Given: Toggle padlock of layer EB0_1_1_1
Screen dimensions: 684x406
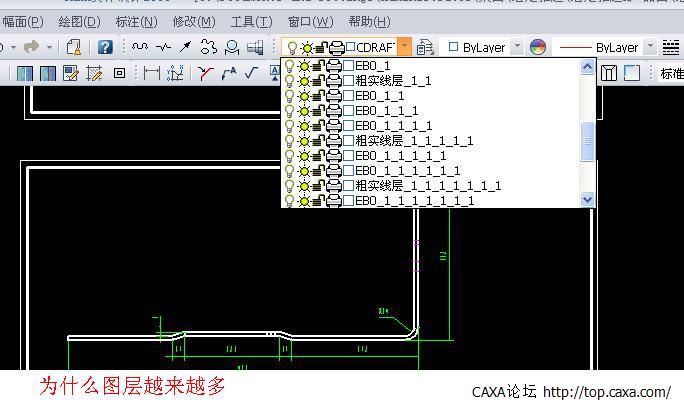Looking at the screenshot, I should click(318, 111).
